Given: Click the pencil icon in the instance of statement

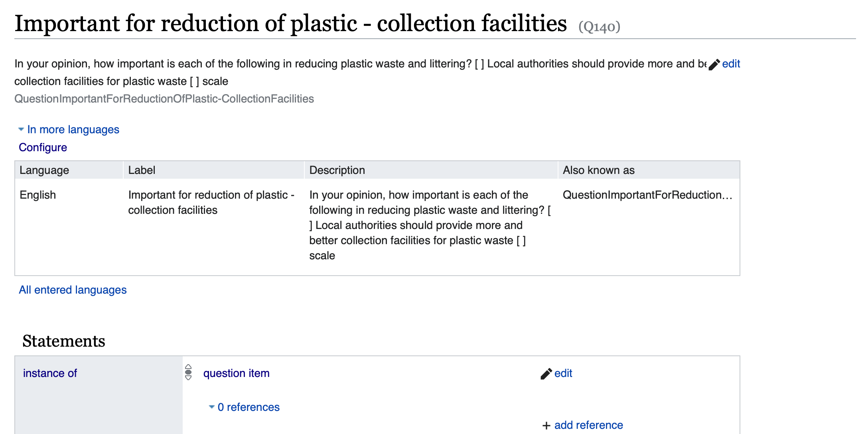Looking at the screenshot, I should click(546, 374).
